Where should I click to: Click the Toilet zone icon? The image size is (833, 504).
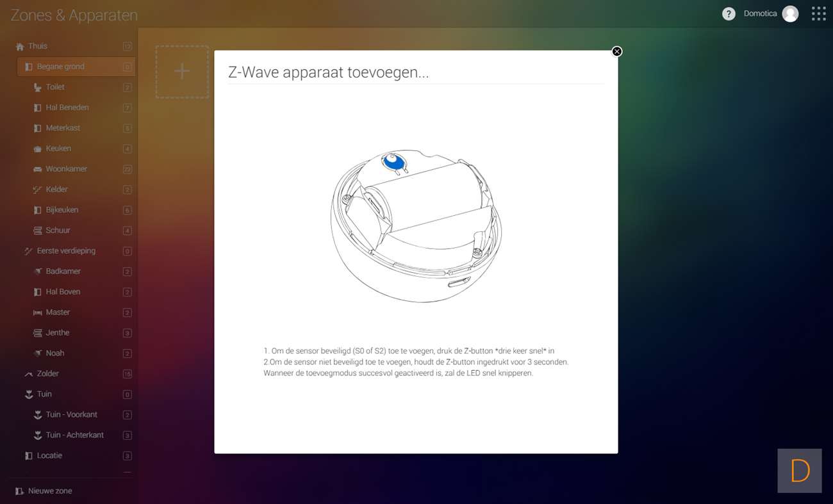37,87
